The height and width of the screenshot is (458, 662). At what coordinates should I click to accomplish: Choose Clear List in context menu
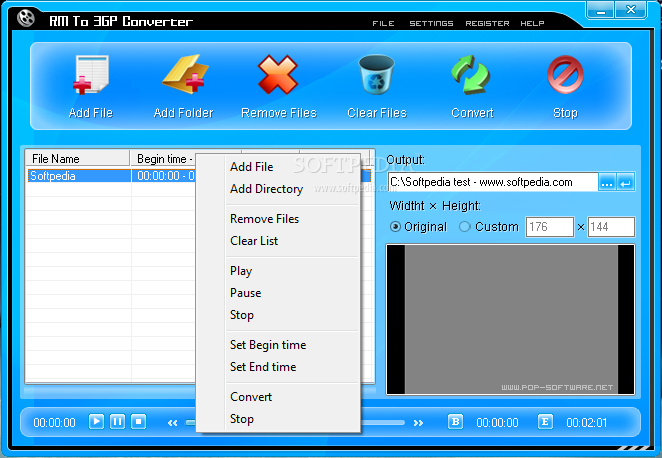coord(279,241)
